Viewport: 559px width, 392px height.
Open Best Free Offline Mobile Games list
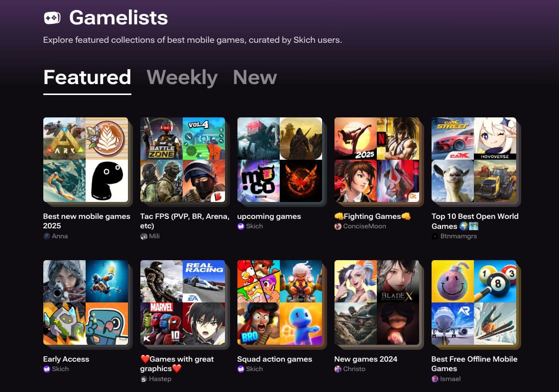click(x=474, y=364)
